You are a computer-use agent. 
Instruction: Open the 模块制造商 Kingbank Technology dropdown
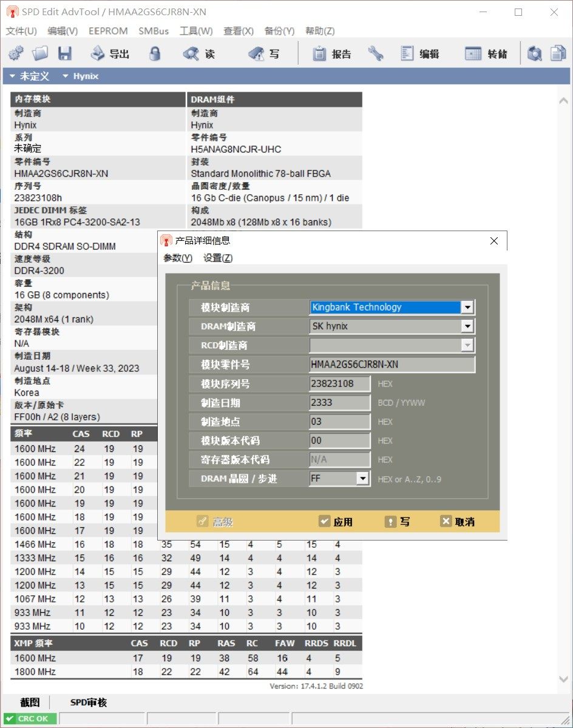[x=467, y=308]
